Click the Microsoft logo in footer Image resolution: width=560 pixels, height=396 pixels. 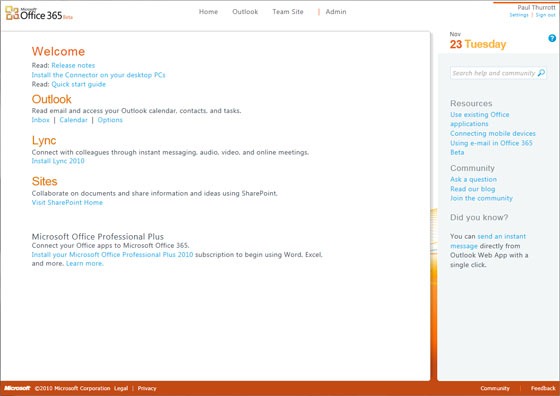[x=17, y=388]
